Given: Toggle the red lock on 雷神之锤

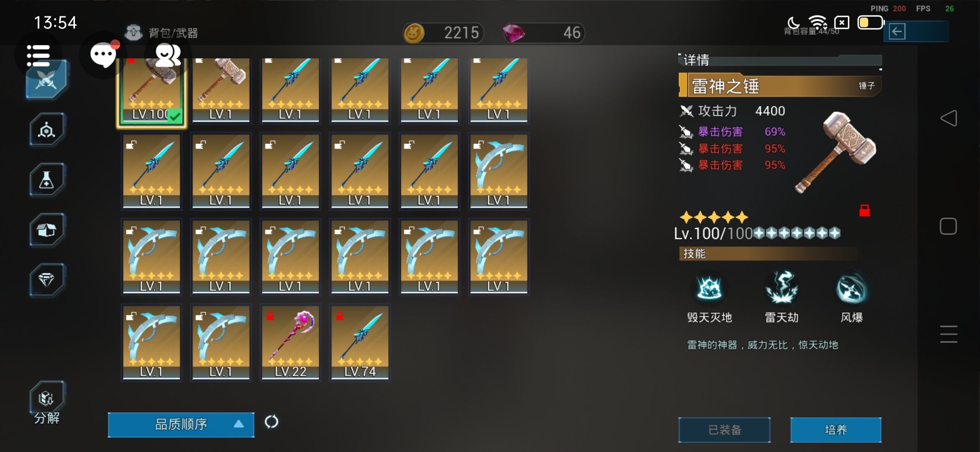Looking at the screenshot, I should (864, 211).
